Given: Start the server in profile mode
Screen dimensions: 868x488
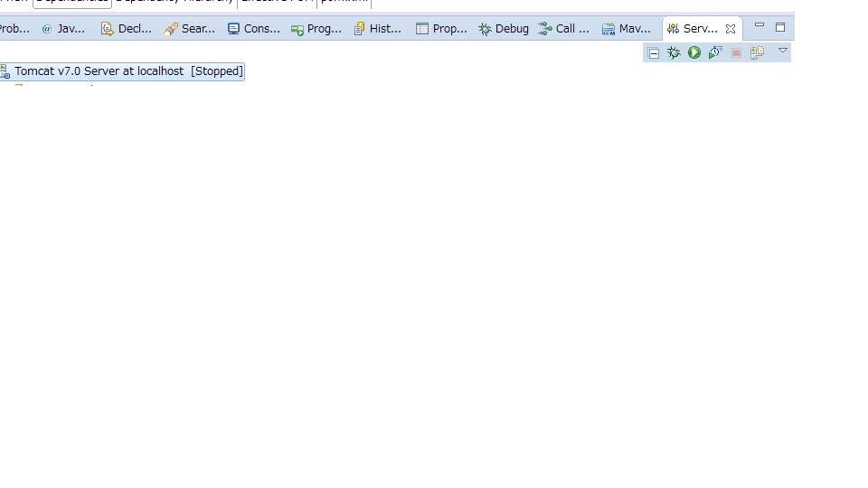Looking at the screenshot, I should pyautogui.click(x=715, y=52).
